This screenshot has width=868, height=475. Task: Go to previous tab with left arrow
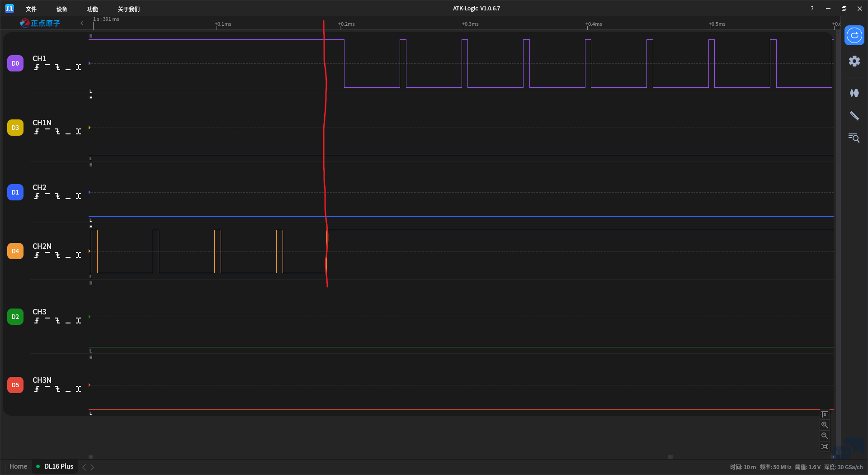pyautogui.click(x=84, y=467)
